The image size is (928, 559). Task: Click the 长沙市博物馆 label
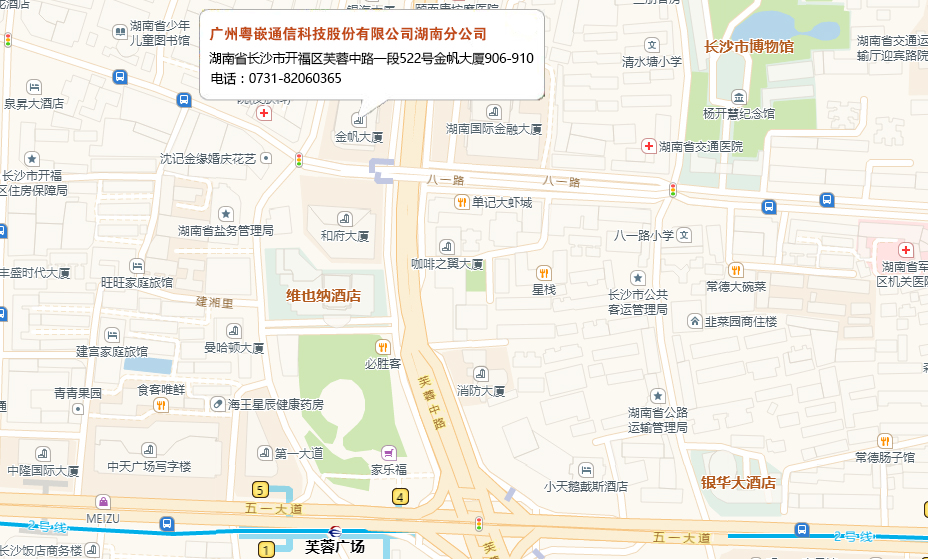(x=749, y=46)
